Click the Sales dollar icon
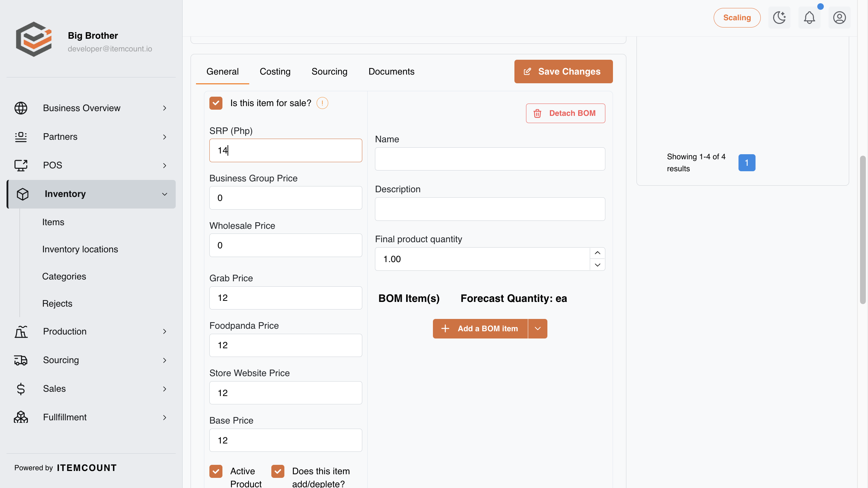 pyautogui.click(x=21, y=389)
